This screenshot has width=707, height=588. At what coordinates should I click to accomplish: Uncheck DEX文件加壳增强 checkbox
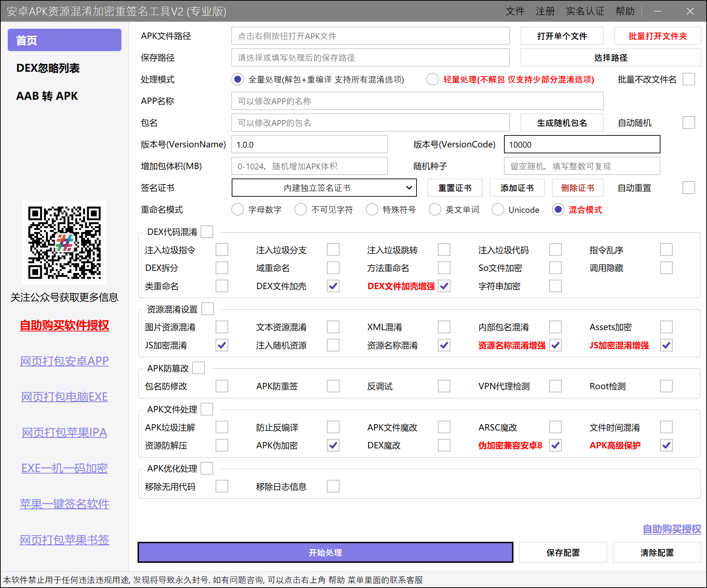click(x=444, y=286)
